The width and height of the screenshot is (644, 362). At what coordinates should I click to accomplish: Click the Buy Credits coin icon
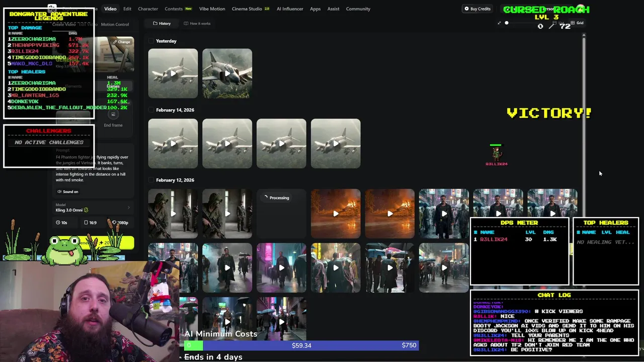tap(466, 9)
